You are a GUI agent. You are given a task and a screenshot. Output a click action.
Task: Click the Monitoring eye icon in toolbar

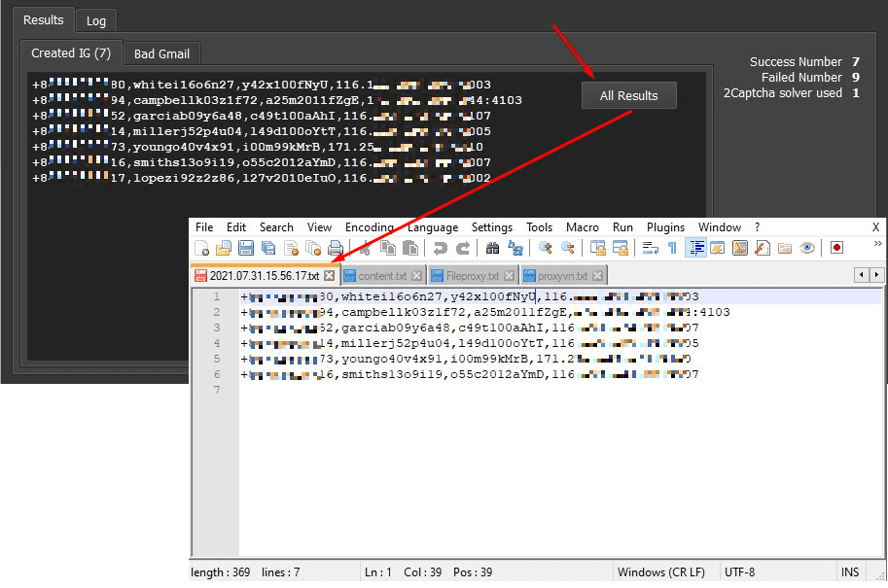[x=807, y=248]
